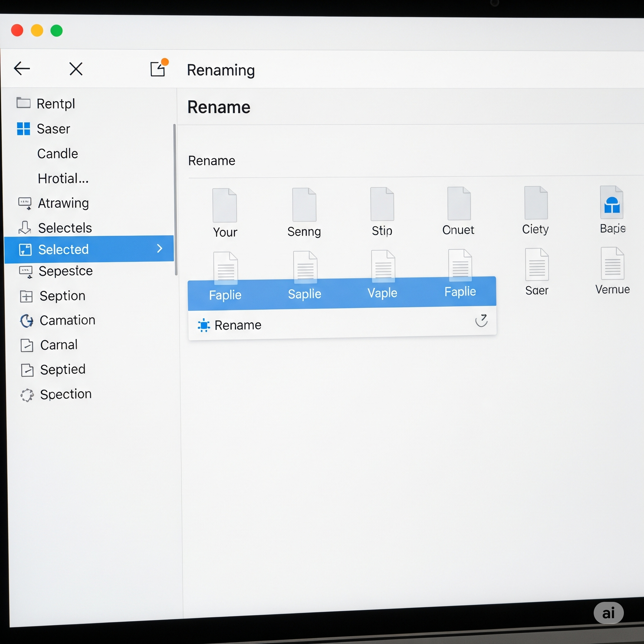644x644 pixels.
Task: Expand the Selected item chevron
Action: [x=160, y=248]
